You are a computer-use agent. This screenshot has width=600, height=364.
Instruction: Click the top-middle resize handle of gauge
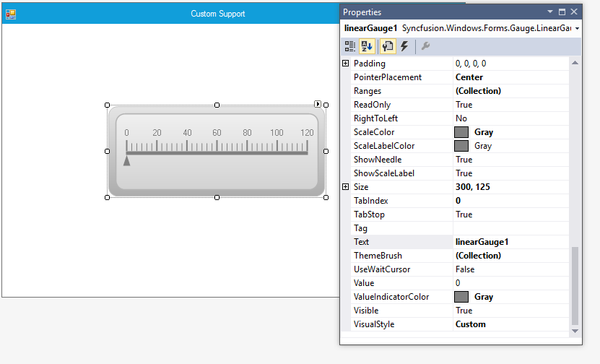[217, 105]
